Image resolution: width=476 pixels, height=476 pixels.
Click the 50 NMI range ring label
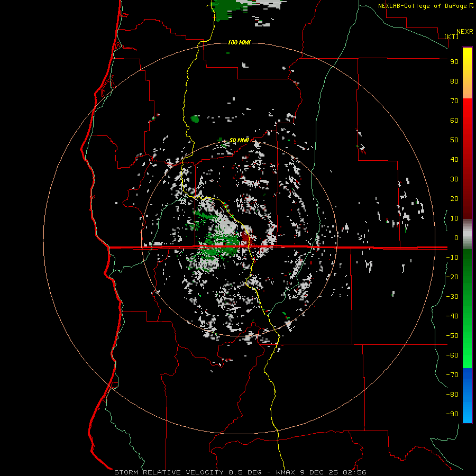239,140
